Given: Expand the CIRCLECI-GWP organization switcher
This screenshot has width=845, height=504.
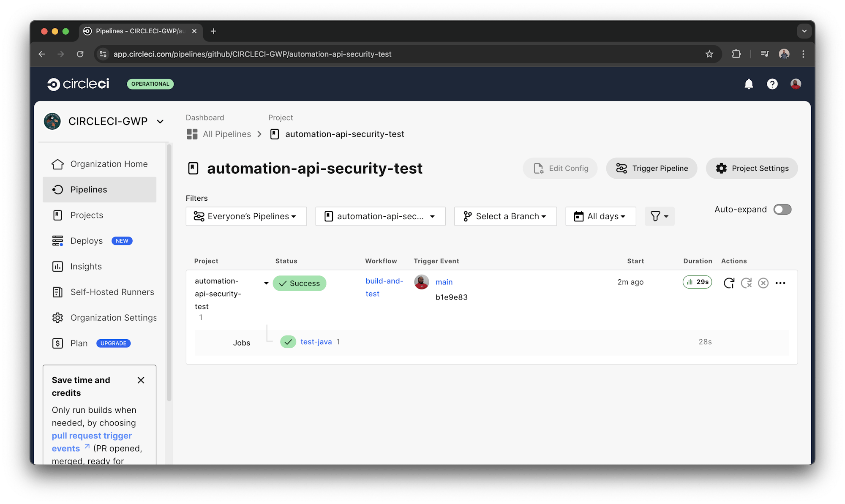Looking at the screenshot, I should click(x=160, y=122).
